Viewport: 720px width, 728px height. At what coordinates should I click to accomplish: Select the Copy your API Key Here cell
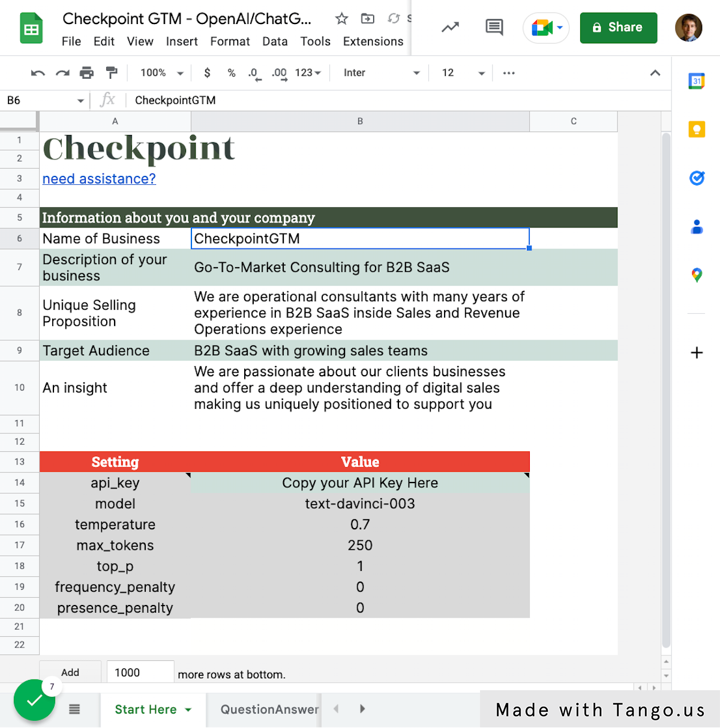[360, 483]
